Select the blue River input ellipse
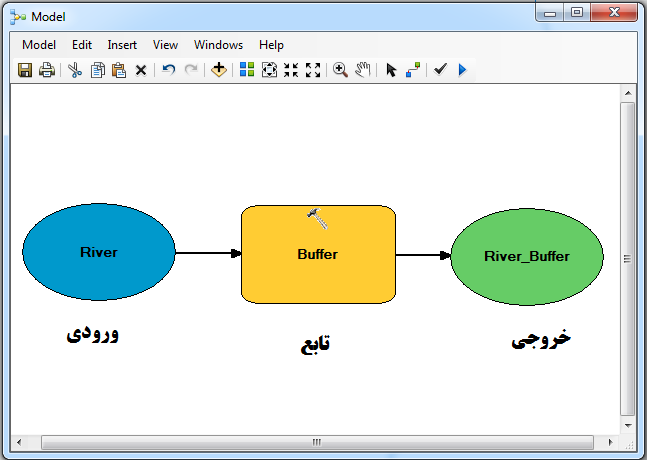Viewport: 647px width, 460px height. tap(99, 252)
